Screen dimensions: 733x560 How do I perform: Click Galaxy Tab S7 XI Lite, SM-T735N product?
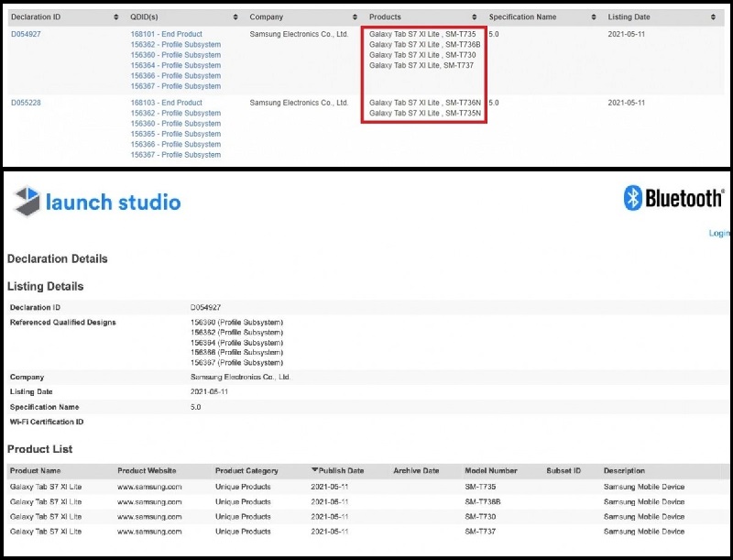pyautogui.click(x=425, y=113)
